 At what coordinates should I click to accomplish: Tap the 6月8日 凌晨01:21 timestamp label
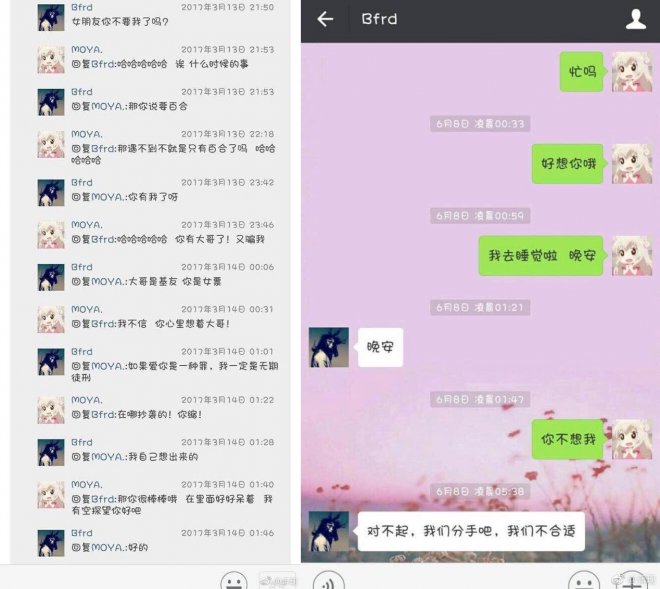480,307
